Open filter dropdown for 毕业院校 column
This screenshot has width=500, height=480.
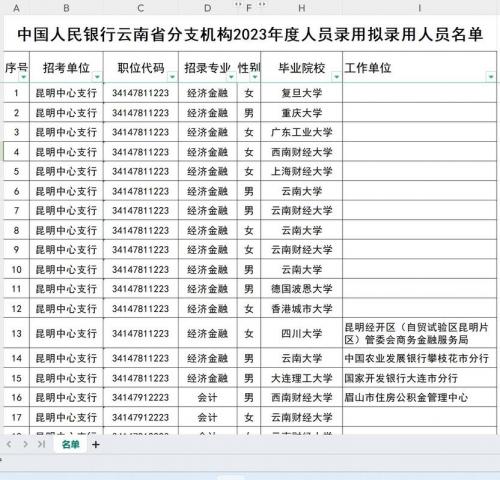click(336, 77)
